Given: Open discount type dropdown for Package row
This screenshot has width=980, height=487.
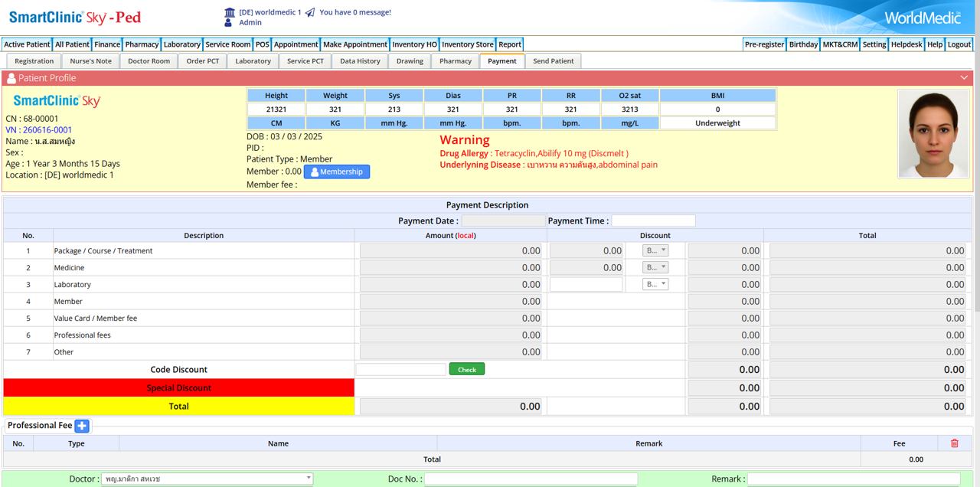Looking at the screenshot, I should point(655,250).
